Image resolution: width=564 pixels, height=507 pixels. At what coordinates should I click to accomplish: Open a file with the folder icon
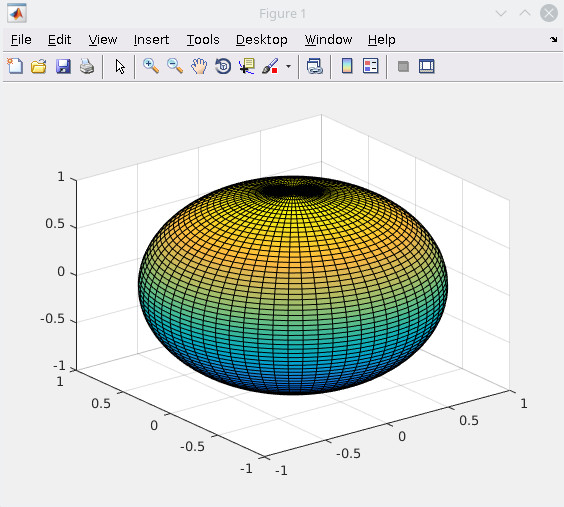38,66
